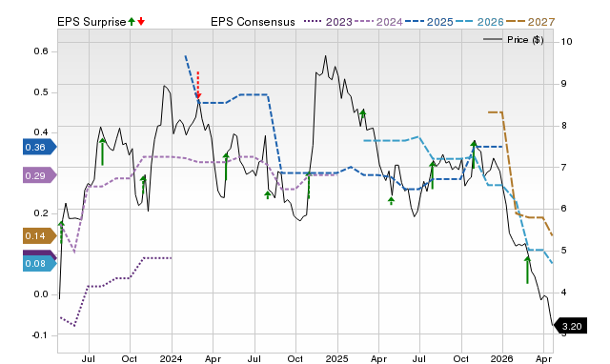Screen dimensions: 610x364
Task: Toggle the 2027 consensus series in the legend
Action: pos(531,22)
